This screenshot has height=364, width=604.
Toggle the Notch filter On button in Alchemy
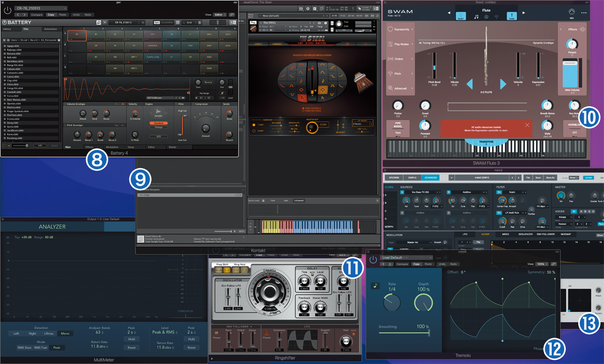point(499,192)
